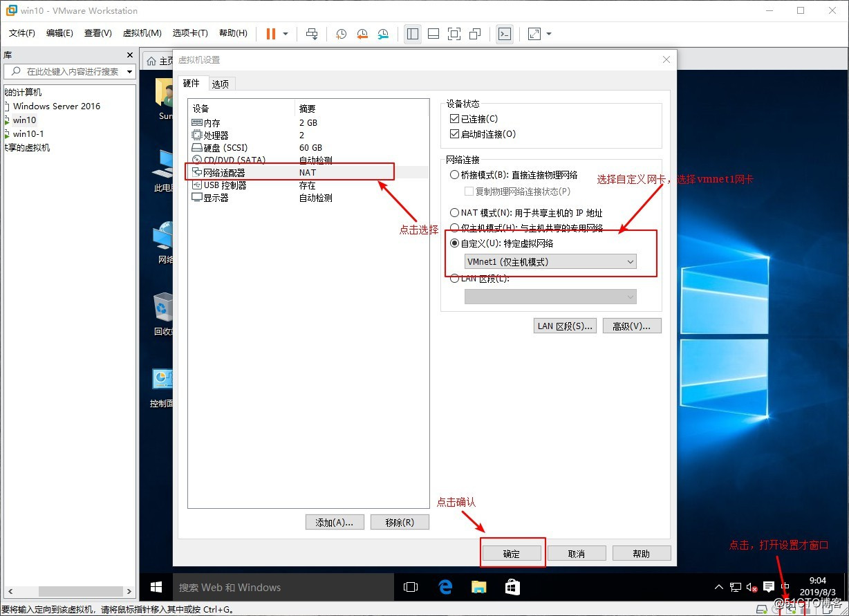Viewport: 849px width, 616px height.
Task: Open the 选项卡(T) menu
Action: [x=190, y=33]
